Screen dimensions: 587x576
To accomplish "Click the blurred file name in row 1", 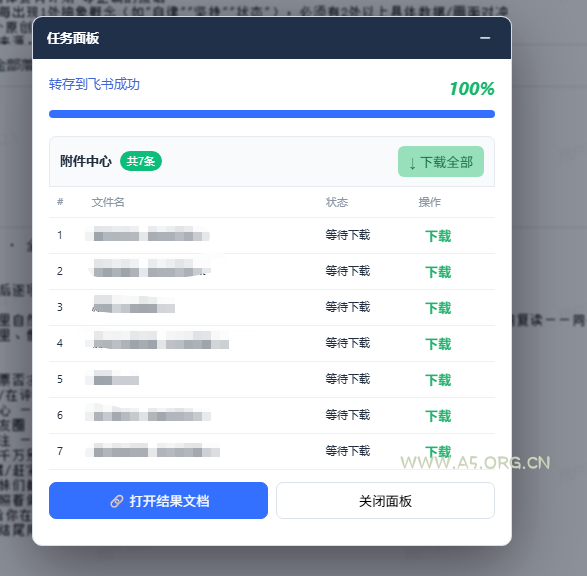I will tap(147, 234).
